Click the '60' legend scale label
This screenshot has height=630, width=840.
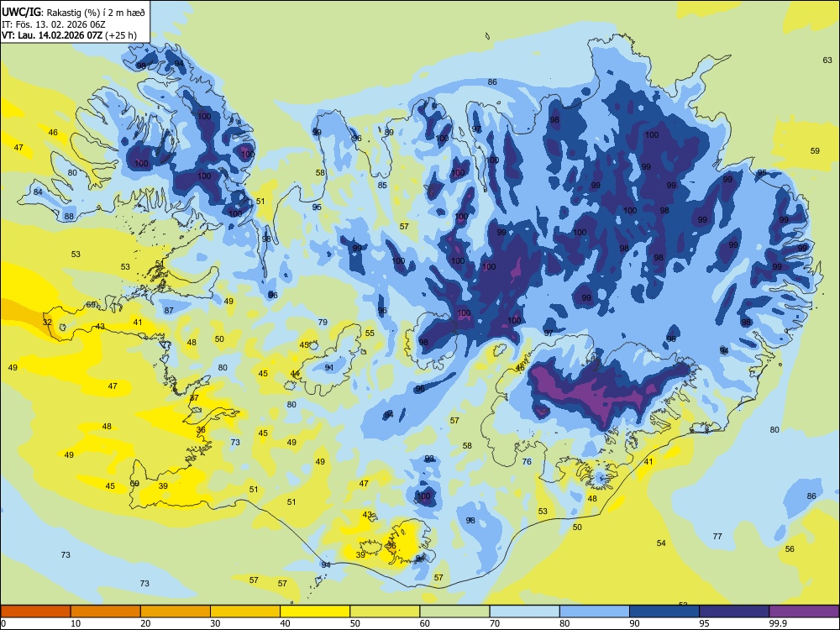[x=425, y=623]
